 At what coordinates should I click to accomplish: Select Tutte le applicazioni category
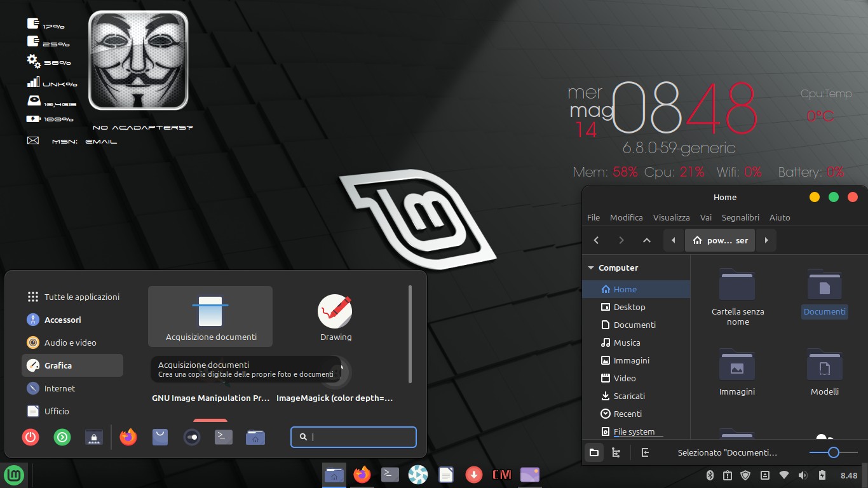[72, 297]
